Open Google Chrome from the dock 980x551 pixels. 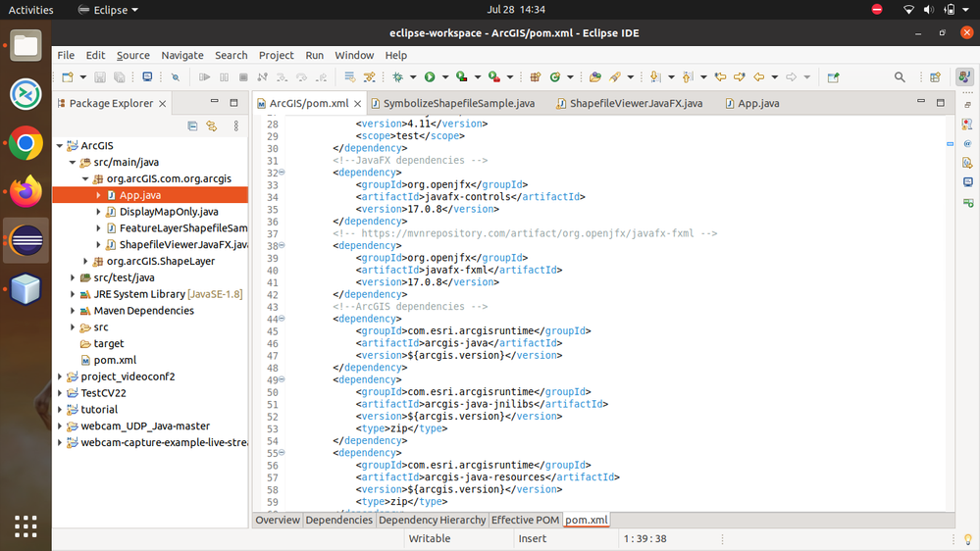point(26,143)
